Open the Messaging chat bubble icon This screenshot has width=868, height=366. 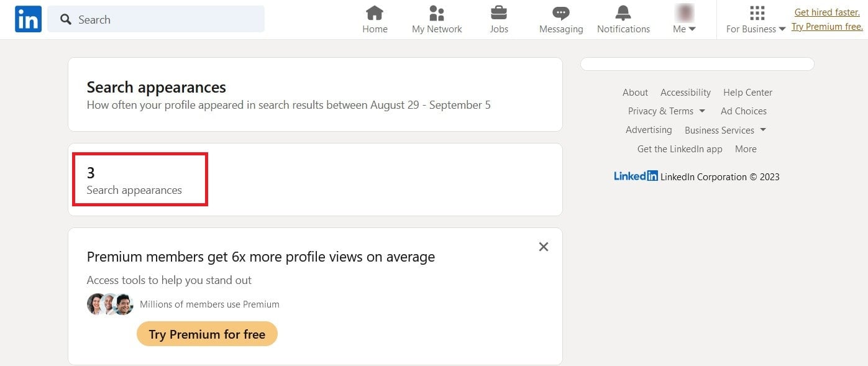pos(561,13)
